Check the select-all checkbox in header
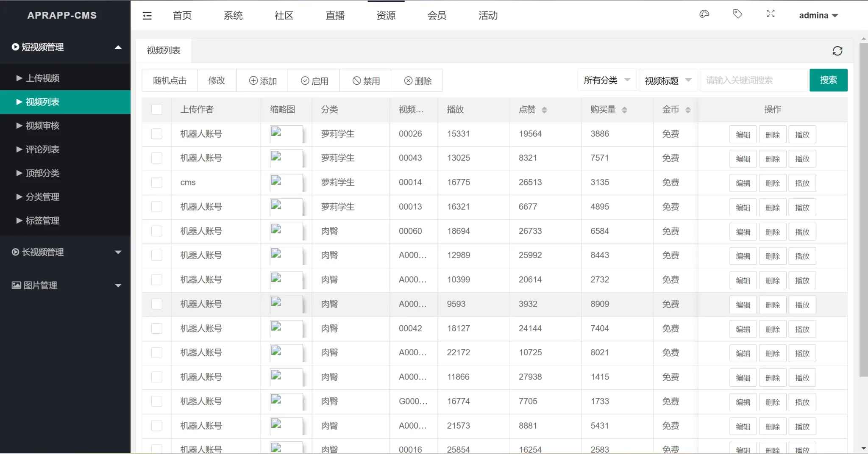Screen dimensions: 868x454 pos(157,110)
